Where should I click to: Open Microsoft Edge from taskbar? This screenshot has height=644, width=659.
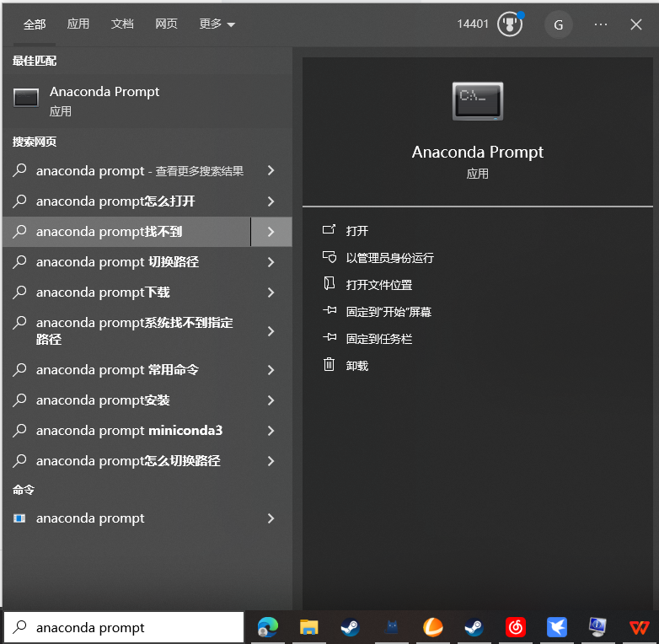(x=268, y=627)
